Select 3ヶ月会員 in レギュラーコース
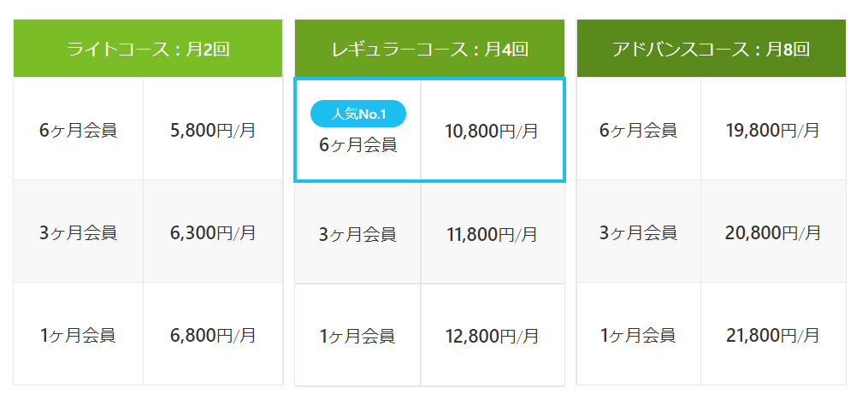 (x=357, y=233)
